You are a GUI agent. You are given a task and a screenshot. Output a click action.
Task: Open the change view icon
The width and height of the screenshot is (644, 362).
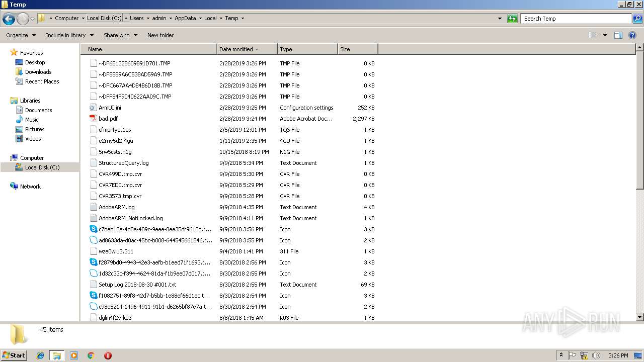pos(593,35)
